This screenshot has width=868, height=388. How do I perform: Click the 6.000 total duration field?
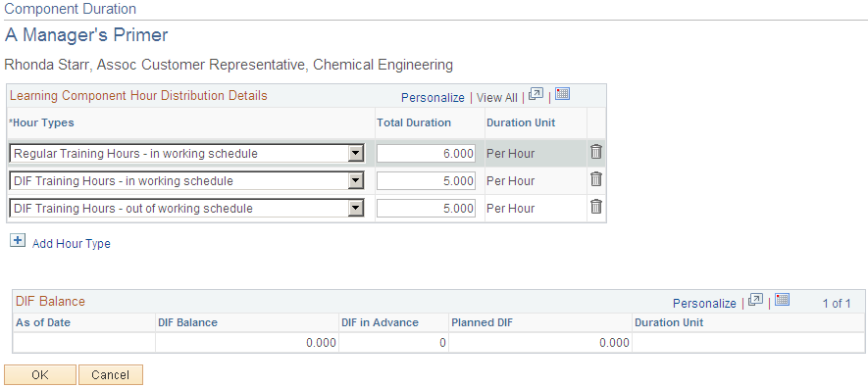coord(426,154)
